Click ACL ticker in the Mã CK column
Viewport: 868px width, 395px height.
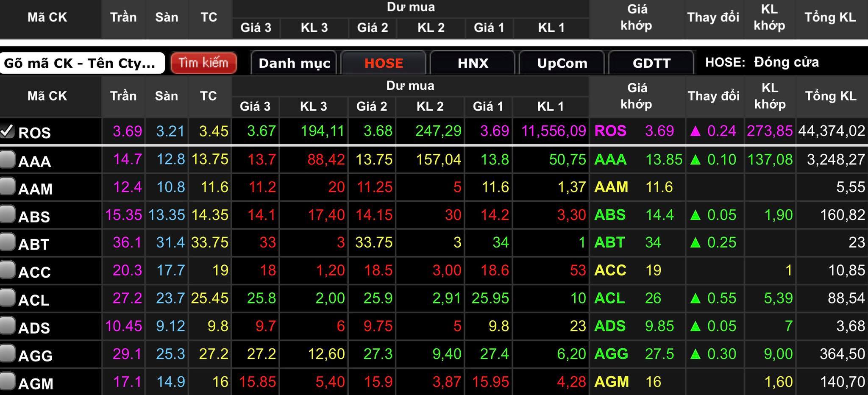click(x=33, y=300)
